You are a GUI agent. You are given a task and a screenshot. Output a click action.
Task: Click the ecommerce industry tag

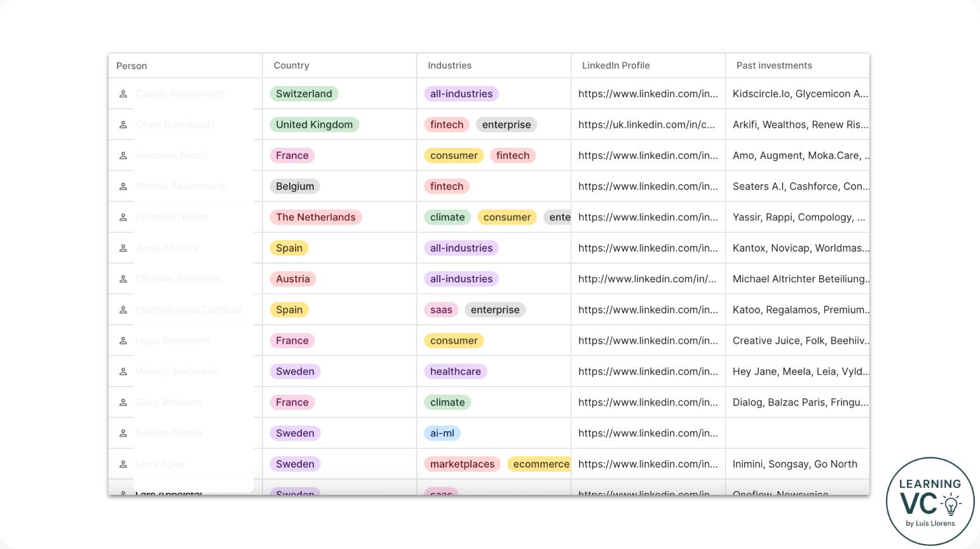pos(539,464)
